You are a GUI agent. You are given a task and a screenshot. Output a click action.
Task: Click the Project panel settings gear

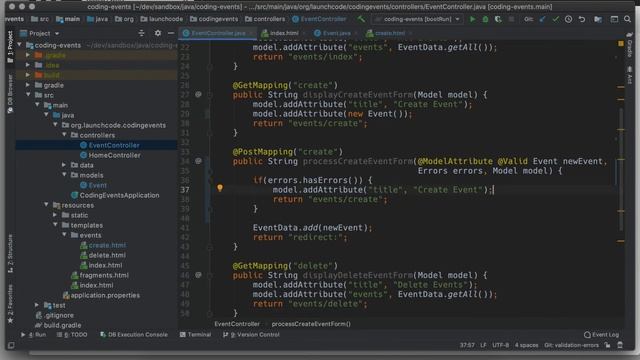point(158,33)
